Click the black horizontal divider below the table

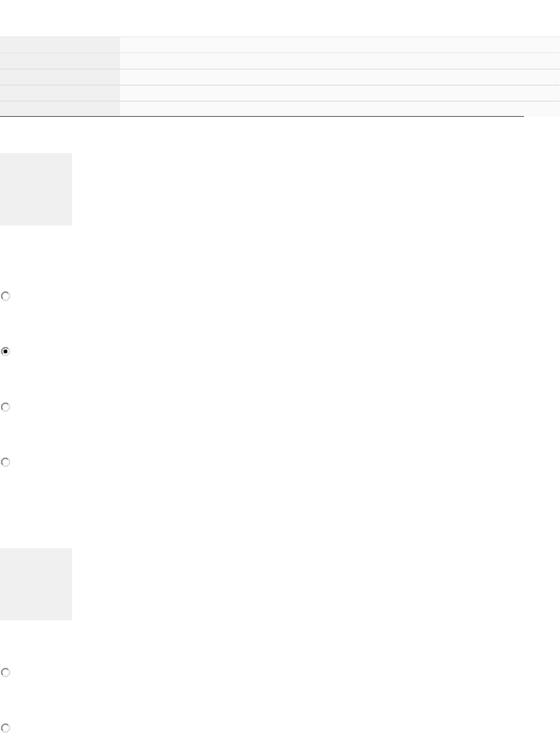click(x=262, y=116)
